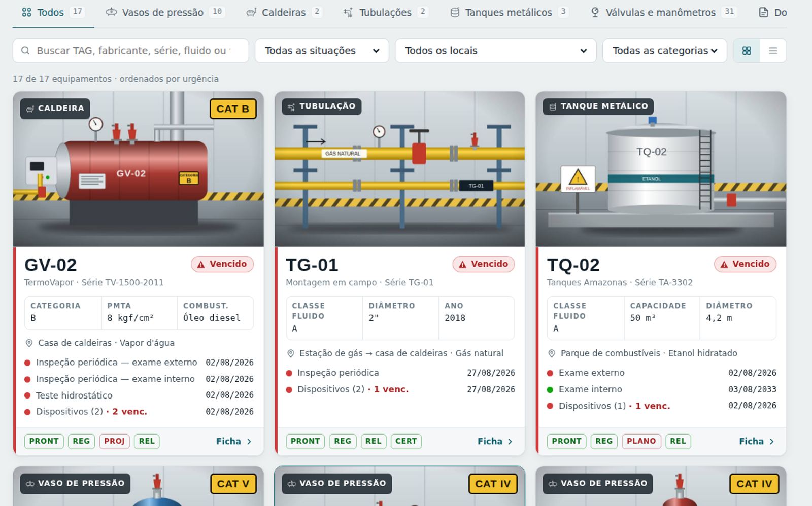Switch to list view
The image size is (812, 506).
[773, 51]
